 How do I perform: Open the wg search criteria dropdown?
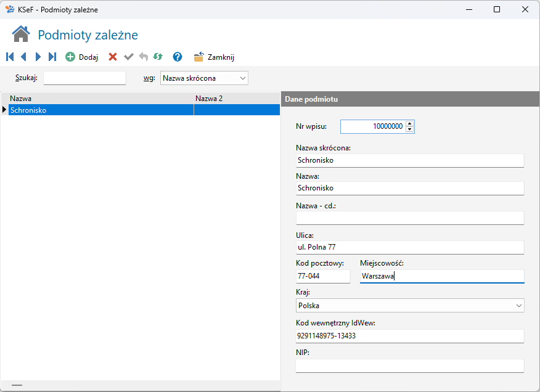(242, 78)
